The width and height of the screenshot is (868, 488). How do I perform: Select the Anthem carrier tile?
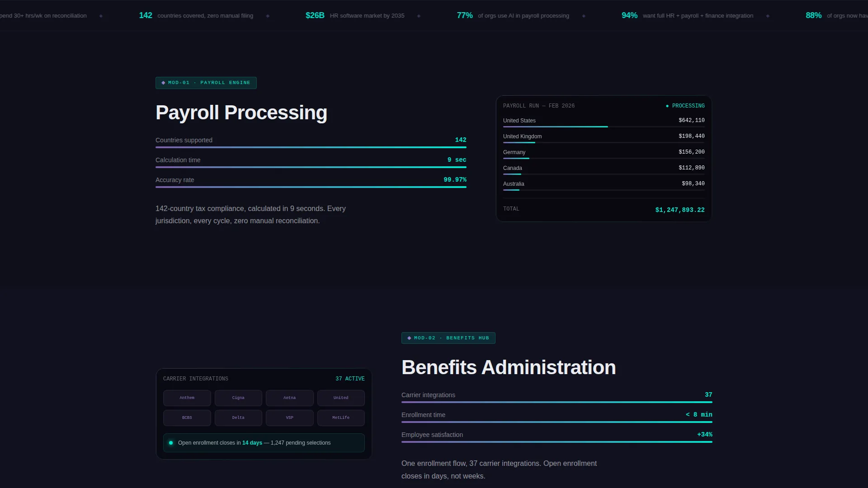tap(187, 398)
